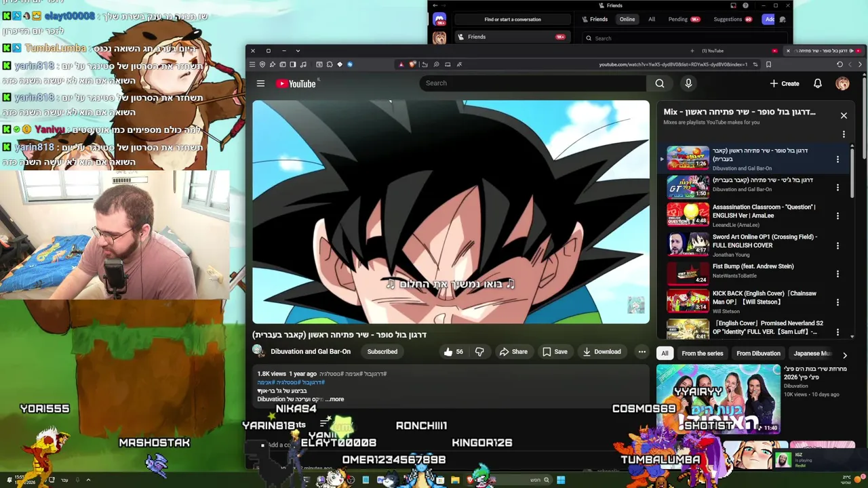Reload the page in the browser

[840, 64]
